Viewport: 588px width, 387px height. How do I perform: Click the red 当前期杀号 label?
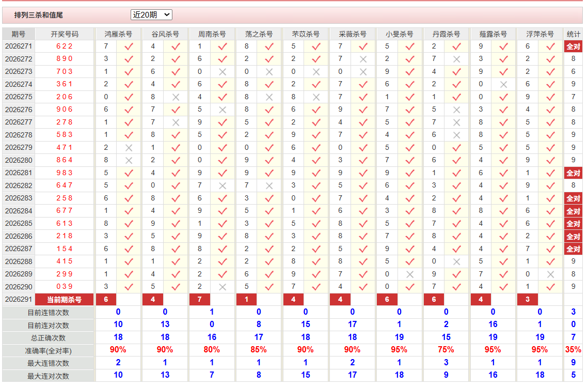tap(65, 300)
